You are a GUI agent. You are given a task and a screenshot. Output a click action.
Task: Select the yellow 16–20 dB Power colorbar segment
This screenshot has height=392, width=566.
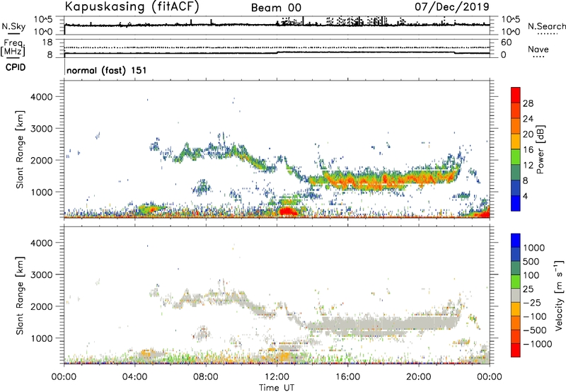click(515, 141)
